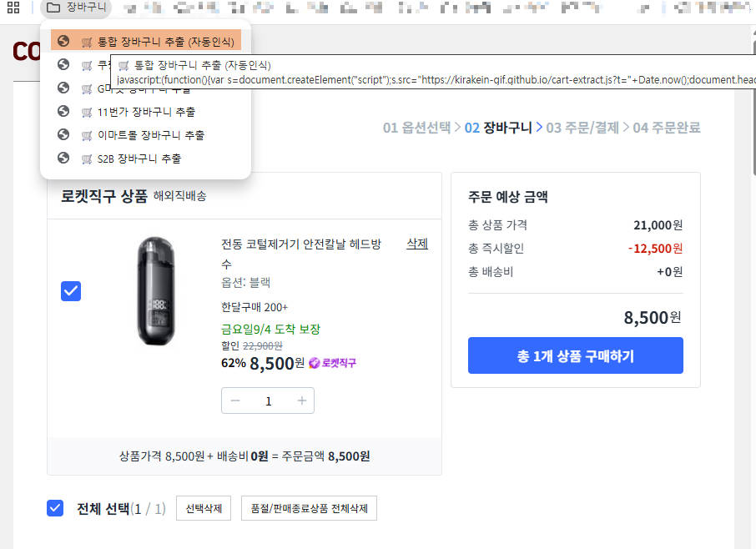Viewport: 756px width, 549px height.
Task: Select 이마트몰 장바구니 추출 bookmarklet
Action: tap(146, 135)
